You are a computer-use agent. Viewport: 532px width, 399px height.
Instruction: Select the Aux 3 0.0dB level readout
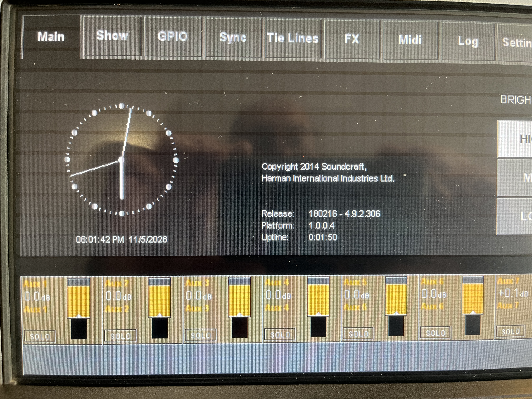click(x=199, y=295)
